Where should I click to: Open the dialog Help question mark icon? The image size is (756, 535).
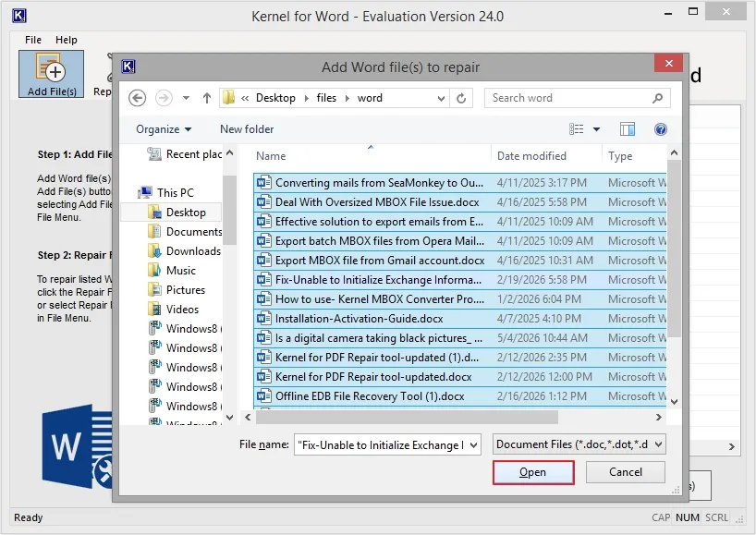(661, 129)
